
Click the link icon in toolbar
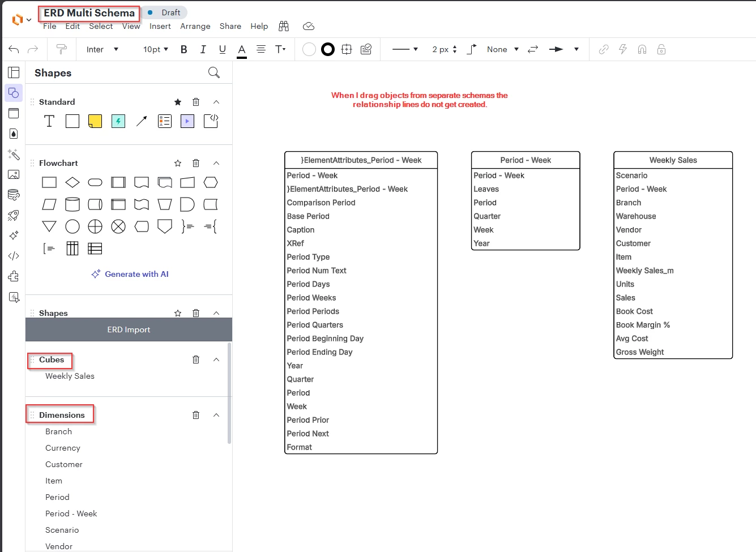tap(604, 49)
